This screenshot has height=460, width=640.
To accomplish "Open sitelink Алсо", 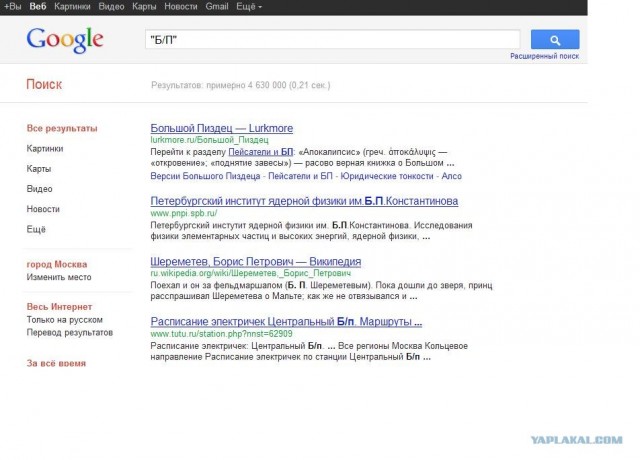I will (x=451, y=176).
